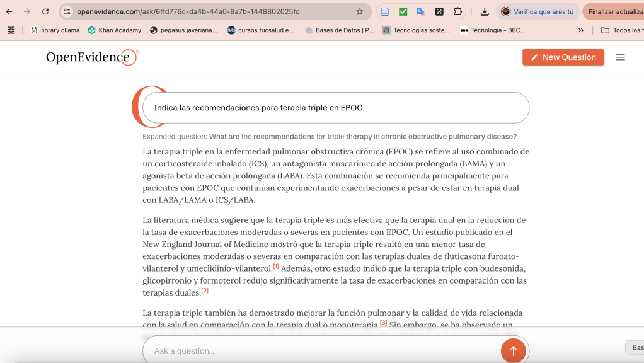Open the Todos los favoritos folder
644x363 pixels.
622,30
